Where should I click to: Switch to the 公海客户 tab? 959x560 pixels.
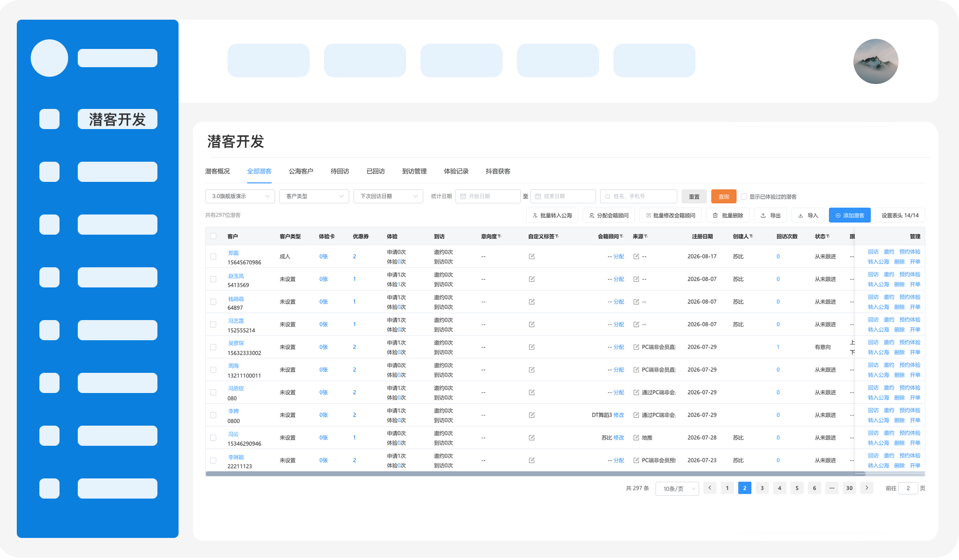click(x=301, y=171)
